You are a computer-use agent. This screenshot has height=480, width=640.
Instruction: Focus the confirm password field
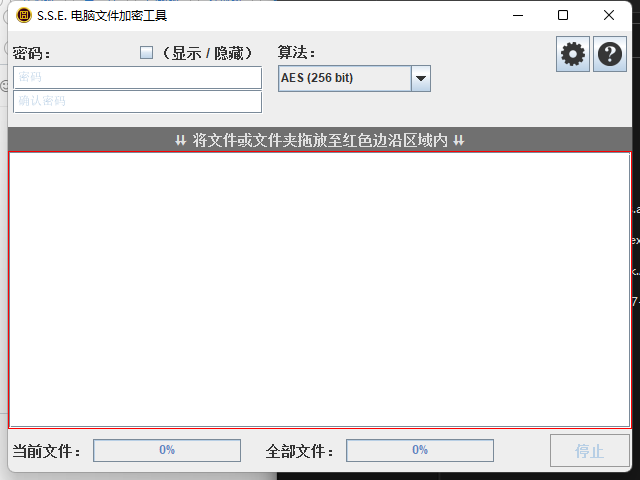click(138, 101)
